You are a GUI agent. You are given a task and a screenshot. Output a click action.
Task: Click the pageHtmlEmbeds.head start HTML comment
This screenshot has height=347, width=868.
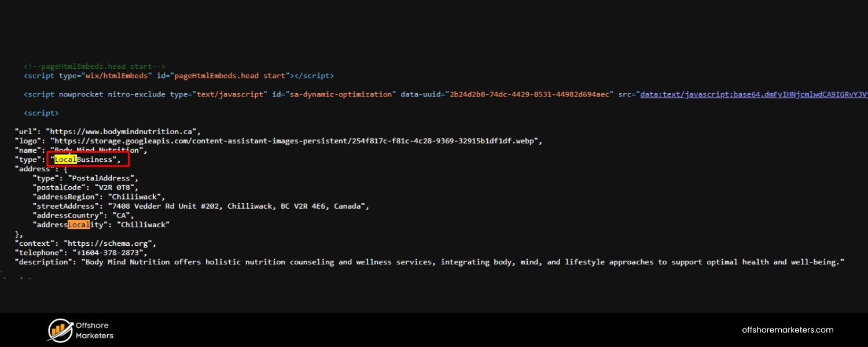point(94,67)
